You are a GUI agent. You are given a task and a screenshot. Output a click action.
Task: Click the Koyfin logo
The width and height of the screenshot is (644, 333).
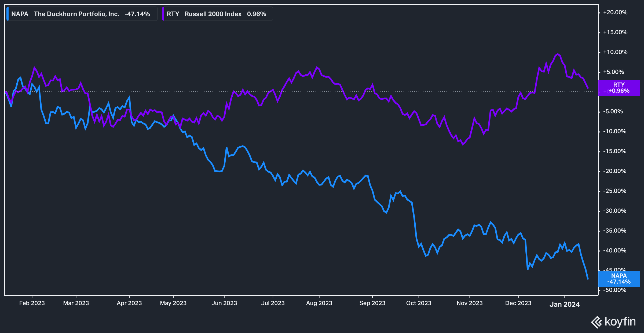coord(613,322)
